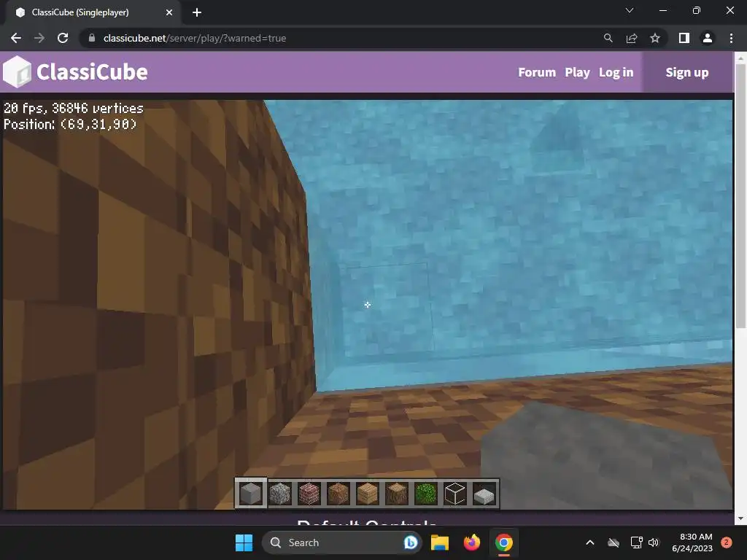Click Chrome icon in taskbar
The width and height of the screenshot is (747, 560).
(x=503, y=542)
